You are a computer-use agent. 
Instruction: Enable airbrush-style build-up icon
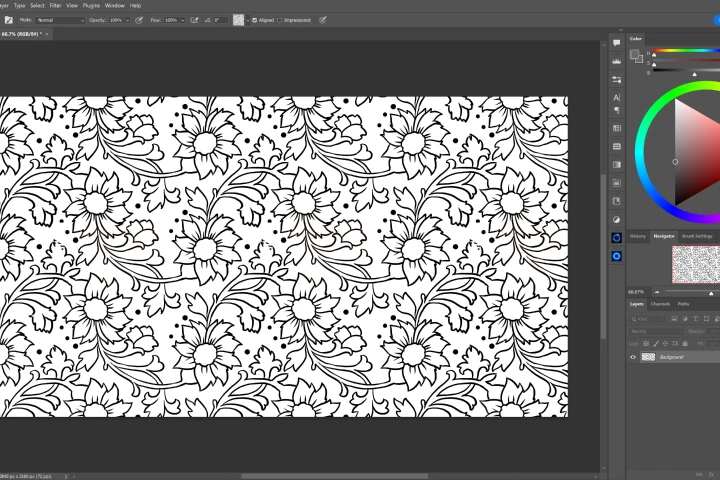[194, 20]
